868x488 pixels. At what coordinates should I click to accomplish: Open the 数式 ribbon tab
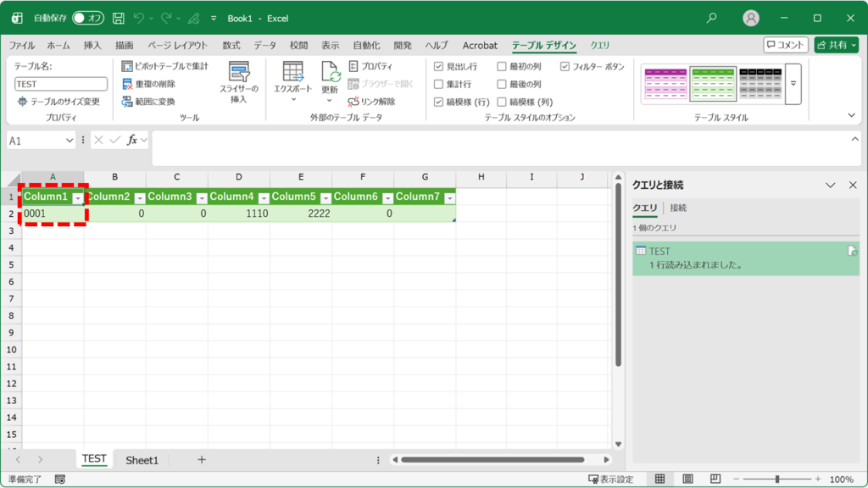(x=231, y=46)
